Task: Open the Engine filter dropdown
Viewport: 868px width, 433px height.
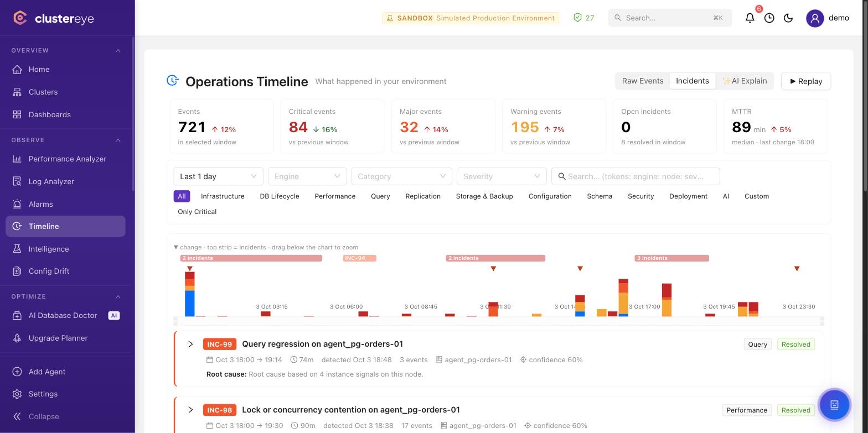Action: (307, 176)
